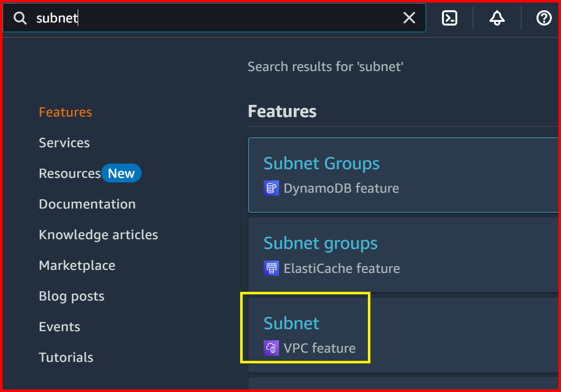Switch to the Documentation category
This screenshot has height=392, width=561.
[87, 204]
